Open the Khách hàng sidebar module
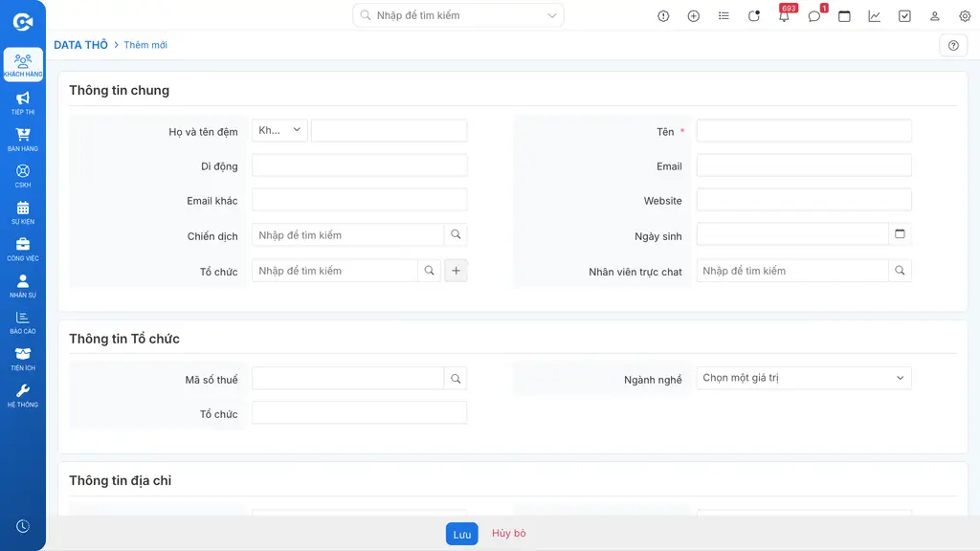Screen dimensions: 980x551 pos(23,65)
